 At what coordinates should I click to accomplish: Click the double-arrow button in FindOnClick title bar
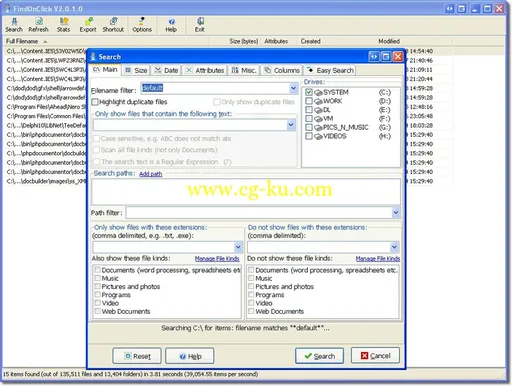450,9
